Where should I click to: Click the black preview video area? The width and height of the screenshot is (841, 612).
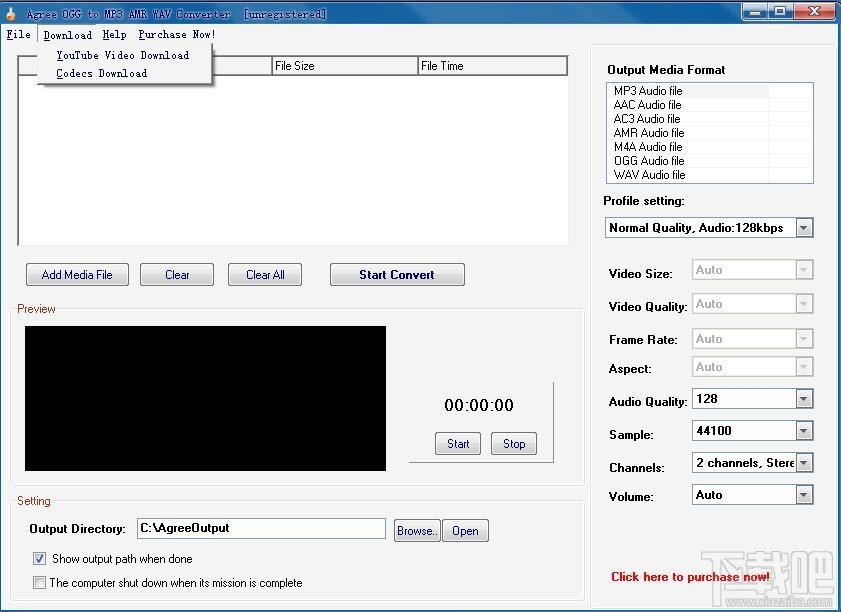pos(205,399)
